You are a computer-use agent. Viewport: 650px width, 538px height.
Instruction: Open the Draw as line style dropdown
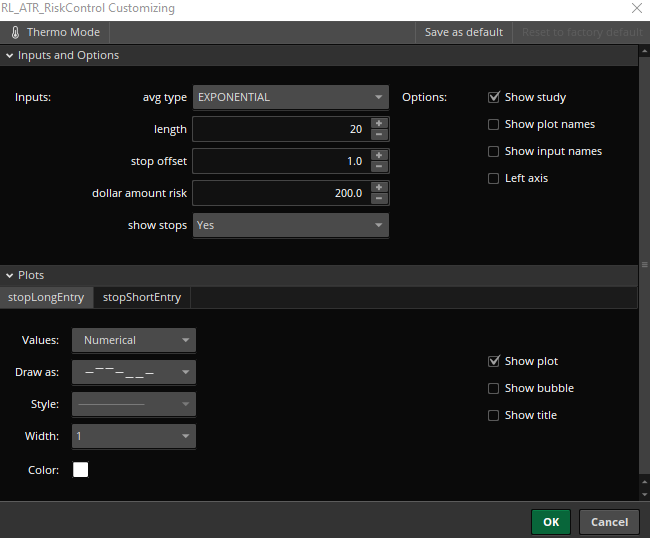tap(133, 373)
